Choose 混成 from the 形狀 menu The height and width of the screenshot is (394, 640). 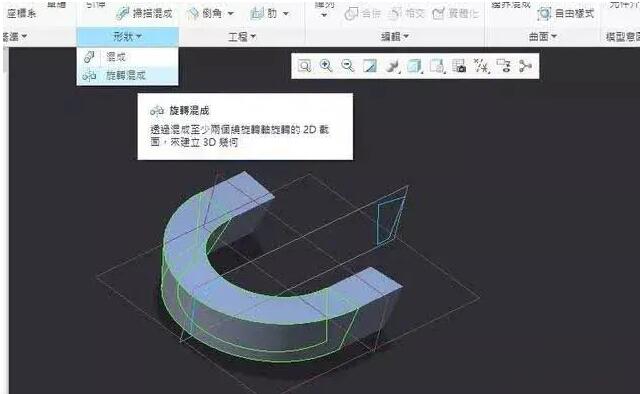[x=127, y=57]
